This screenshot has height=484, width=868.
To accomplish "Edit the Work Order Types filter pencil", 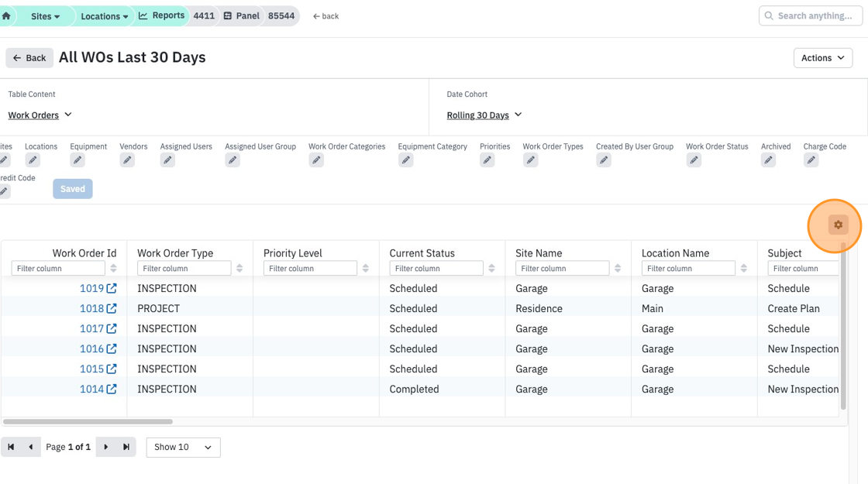I will tap(530, 160).
